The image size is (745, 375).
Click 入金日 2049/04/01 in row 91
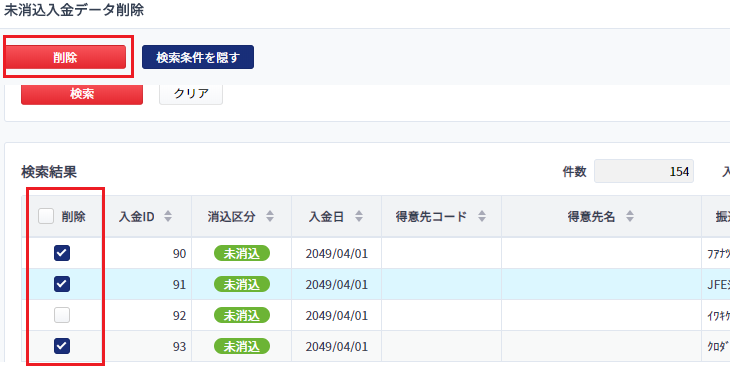point(336,285)
